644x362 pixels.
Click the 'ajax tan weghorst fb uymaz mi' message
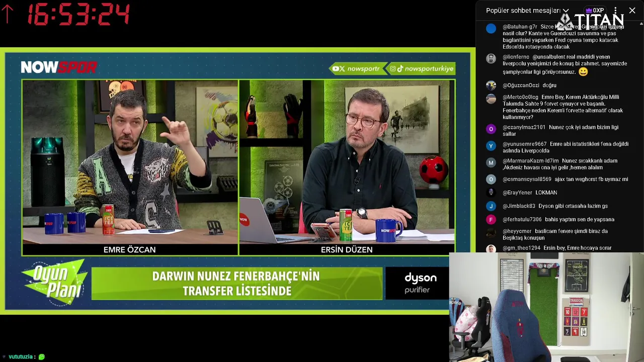pyautogui.click(x=591, y=179)
